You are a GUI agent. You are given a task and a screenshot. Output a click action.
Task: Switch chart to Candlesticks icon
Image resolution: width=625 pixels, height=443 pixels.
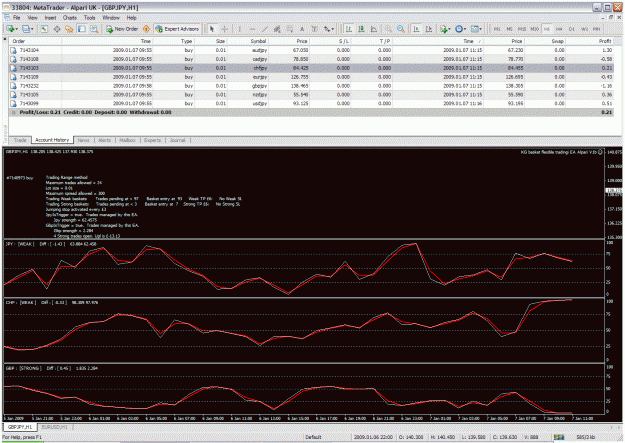point(362,29)
